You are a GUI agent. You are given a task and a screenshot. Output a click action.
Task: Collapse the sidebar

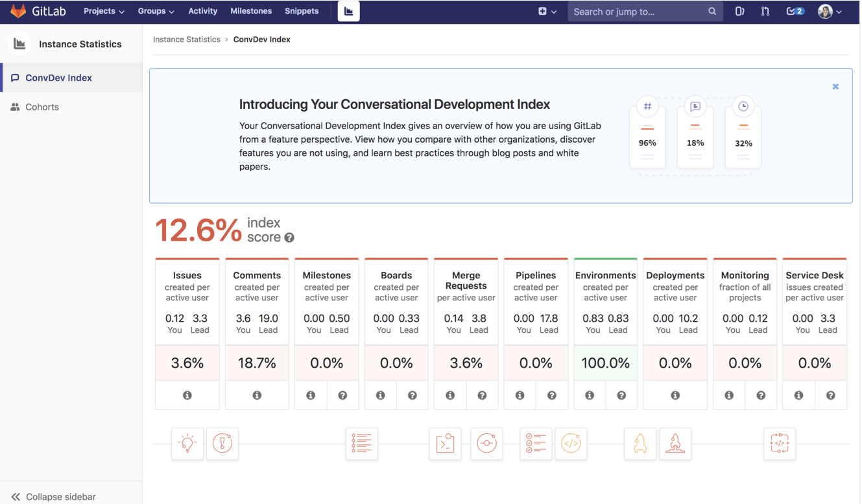click(54, 496)
